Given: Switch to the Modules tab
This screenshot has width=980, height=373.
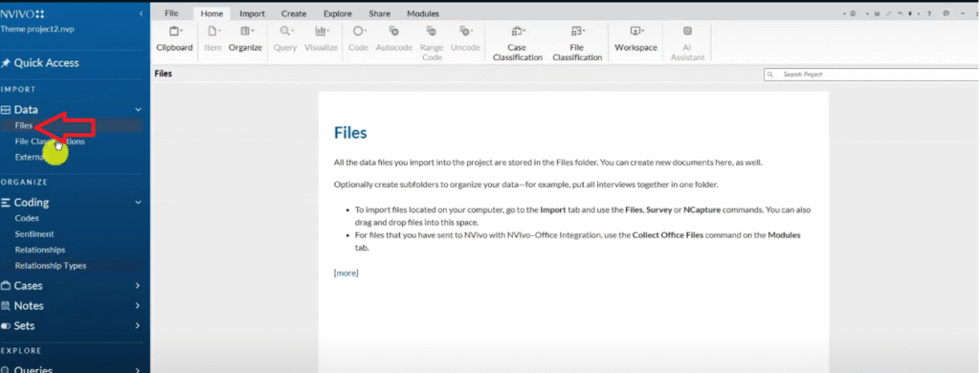Looking at the screenshot, I should tap(423, 13).
